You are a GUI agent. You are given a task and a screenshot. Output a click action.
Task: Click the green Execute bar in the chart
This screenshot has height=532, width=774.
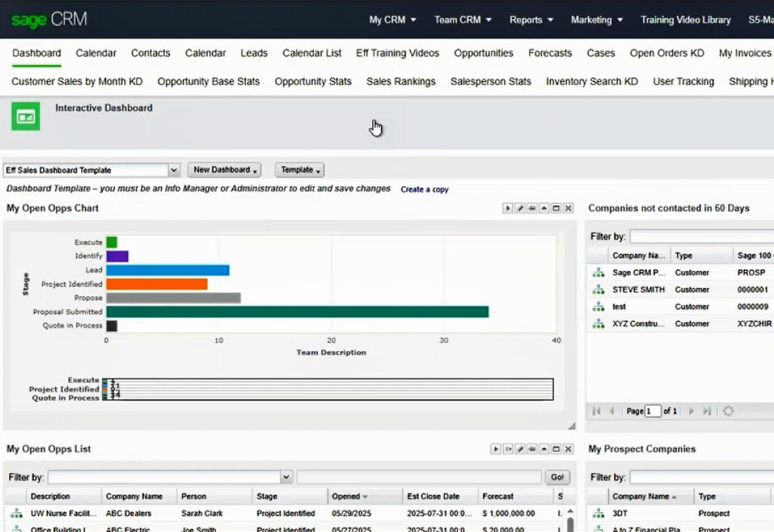point(112,242)
